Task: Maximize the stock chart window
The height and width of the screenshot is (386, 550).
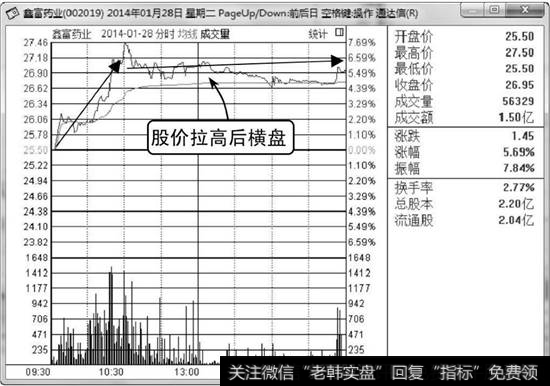Action: click(x=494, y=10)
